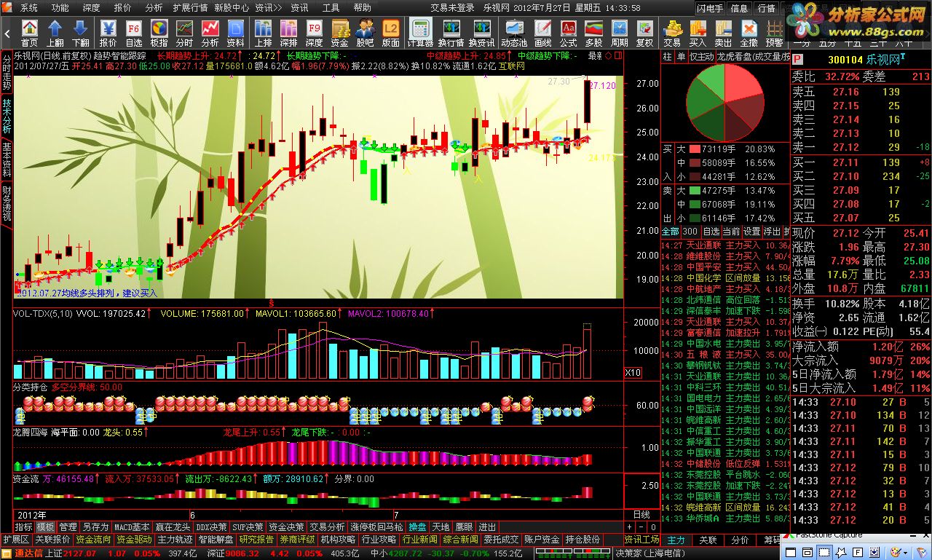Open the 板指 sector index icon
The width and height of the screenshot is (932, 560).
159,33
